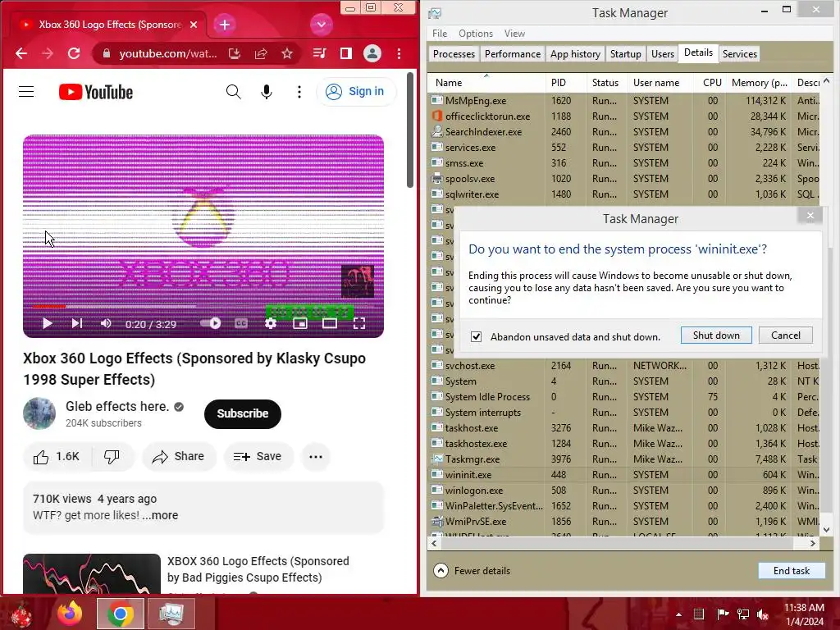The height and width of the screenshot is (630, 840).
Task: Open Task Manager Options menu
Action: (x=476, y=33)
